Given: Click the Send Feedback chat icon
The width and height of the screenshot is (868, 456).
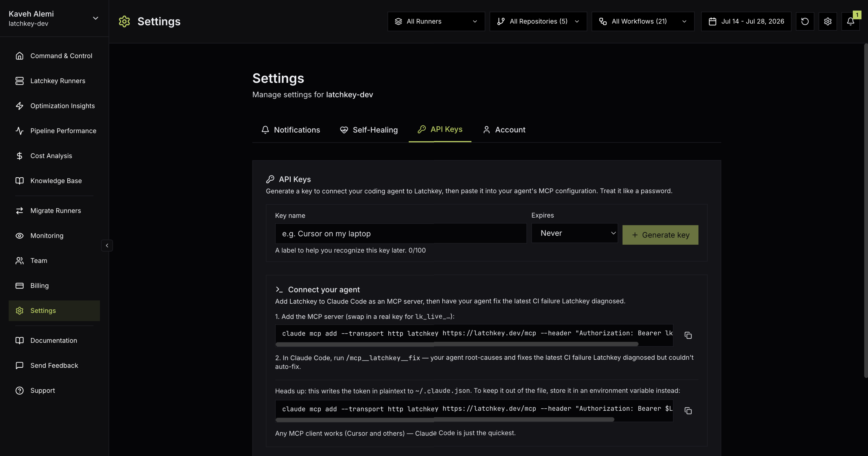Looking at the screenshot, I should pos(20,365).
